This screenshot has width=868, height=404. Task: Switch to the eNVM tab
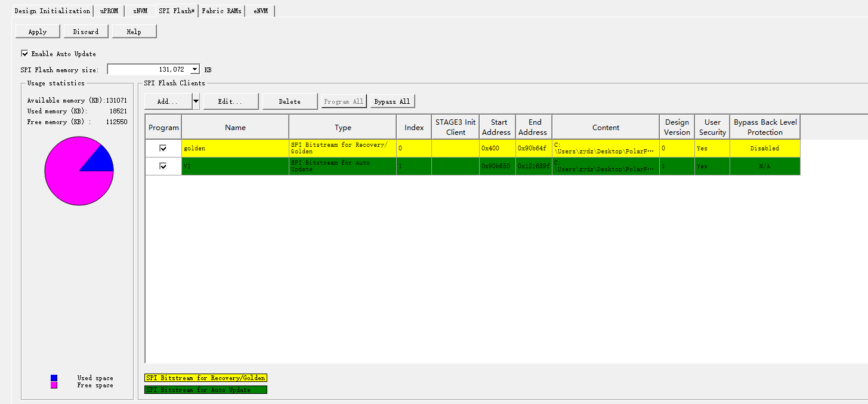coord(260,11)
